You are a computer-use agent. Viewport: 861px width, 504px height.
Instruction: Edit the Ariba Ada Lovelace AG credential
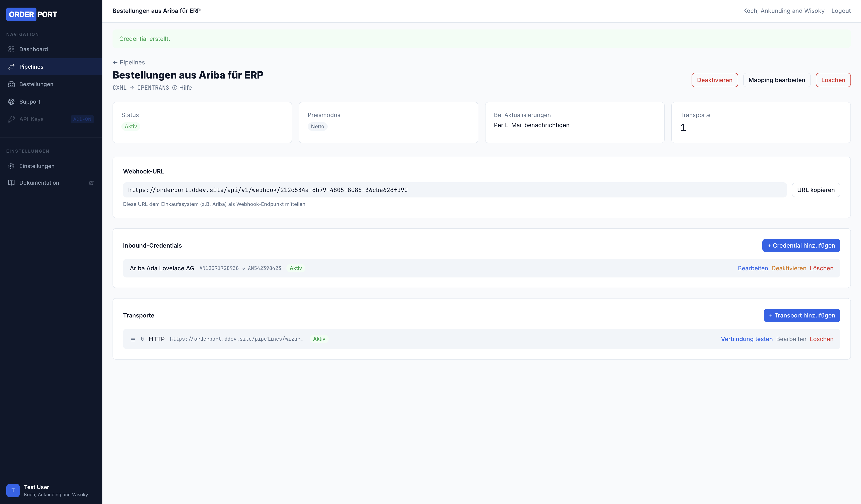point(753,268)
